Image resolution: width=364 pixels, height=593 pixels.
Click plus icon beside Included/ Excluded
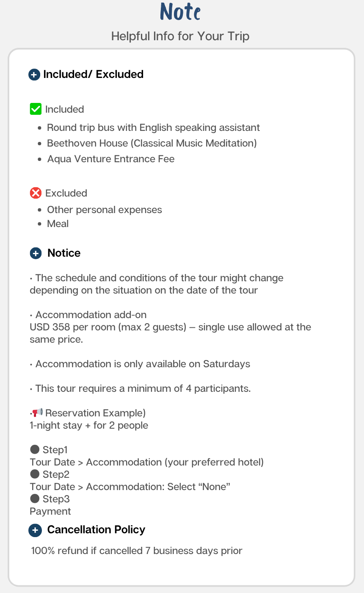(x=34, y=75)
